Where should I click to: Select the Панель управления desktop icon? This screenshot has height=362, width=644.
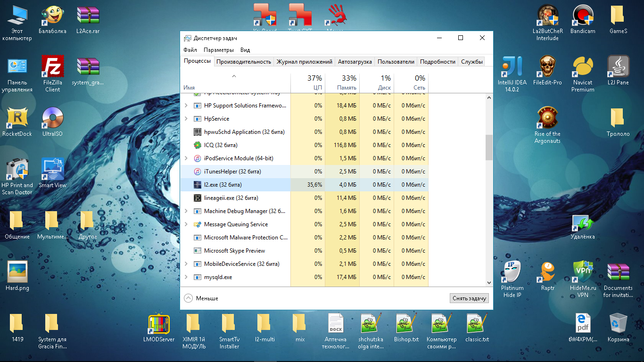point(17,74)
